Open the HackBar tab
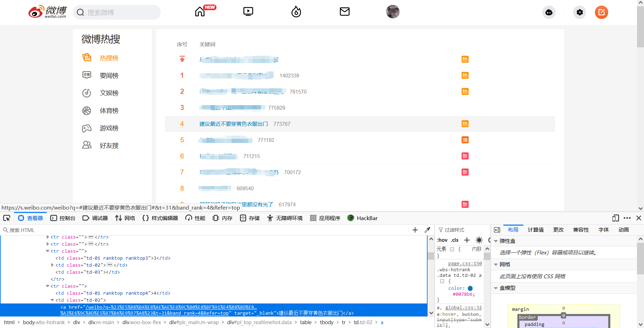644x328 pixels. [363, 218]
